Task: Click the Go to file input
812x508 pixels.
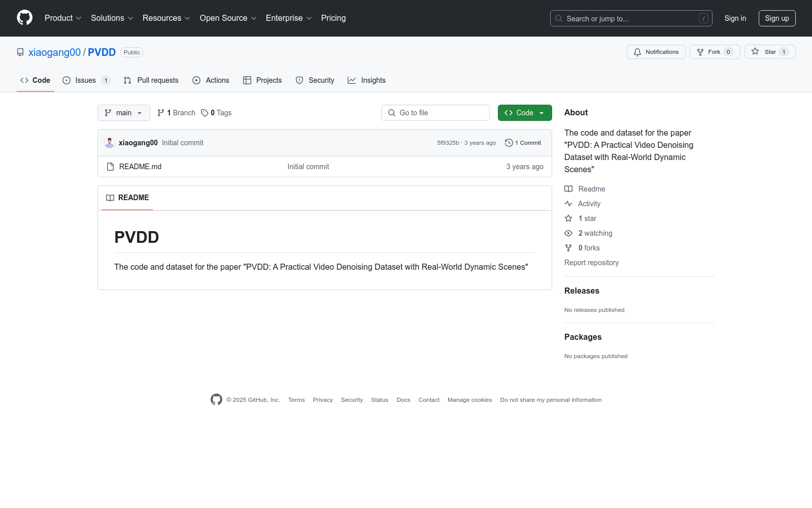Action: coord(435,113)
